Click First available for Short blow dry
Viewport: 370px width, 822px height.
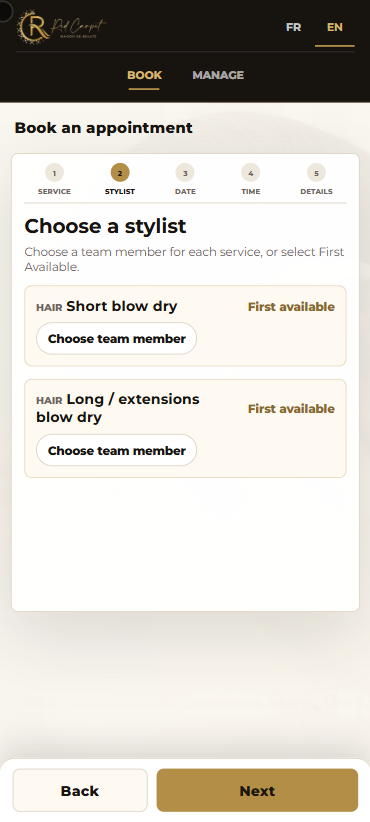click(x=291, y=307)
